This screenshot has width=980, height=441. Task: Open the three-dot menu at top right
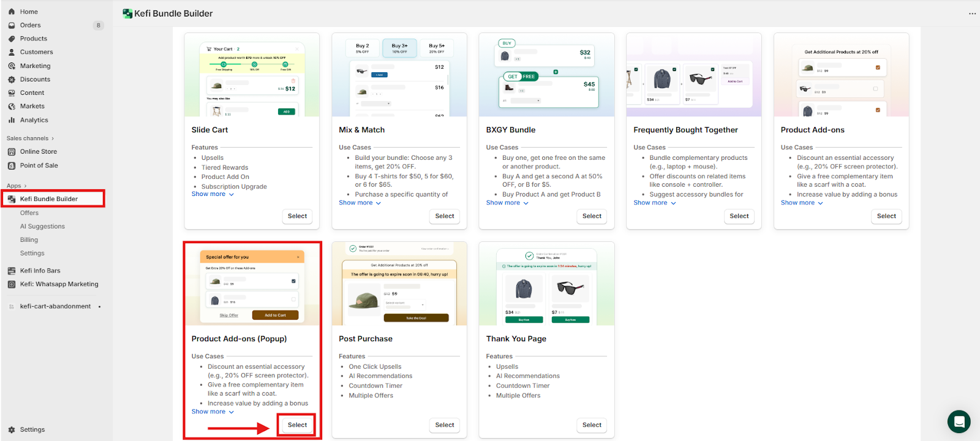(972, 13)
